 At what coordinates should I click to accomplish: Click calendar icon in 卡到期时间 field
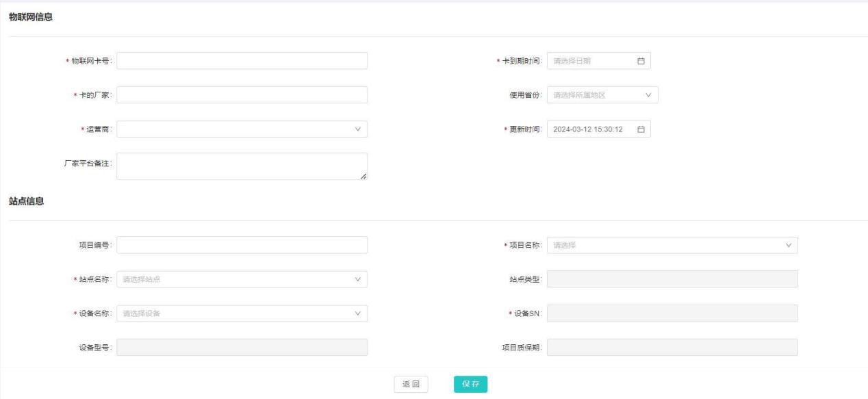641,61
